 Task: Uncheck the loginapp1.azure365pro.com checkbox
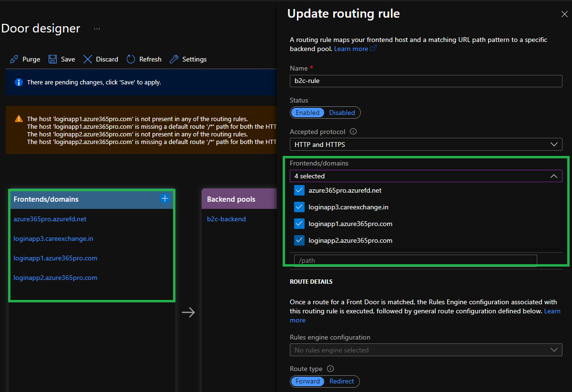(x=299, y=224)
